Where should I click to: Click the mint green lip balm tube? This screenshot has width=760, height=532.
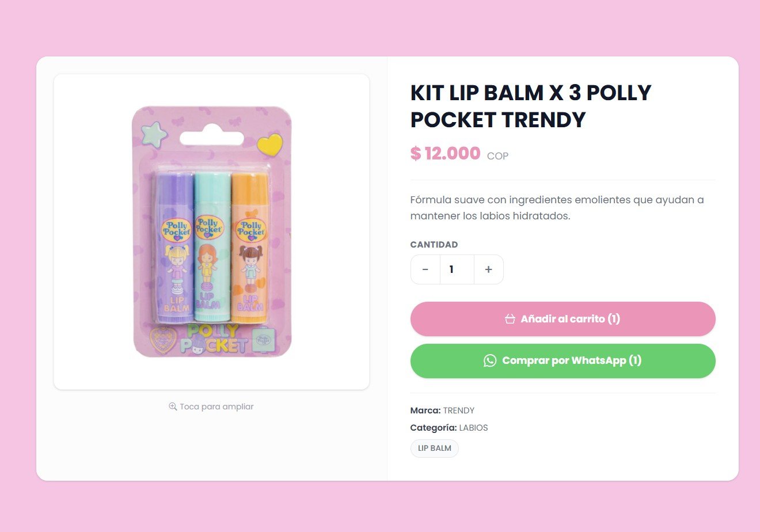[x=208, y=248]
